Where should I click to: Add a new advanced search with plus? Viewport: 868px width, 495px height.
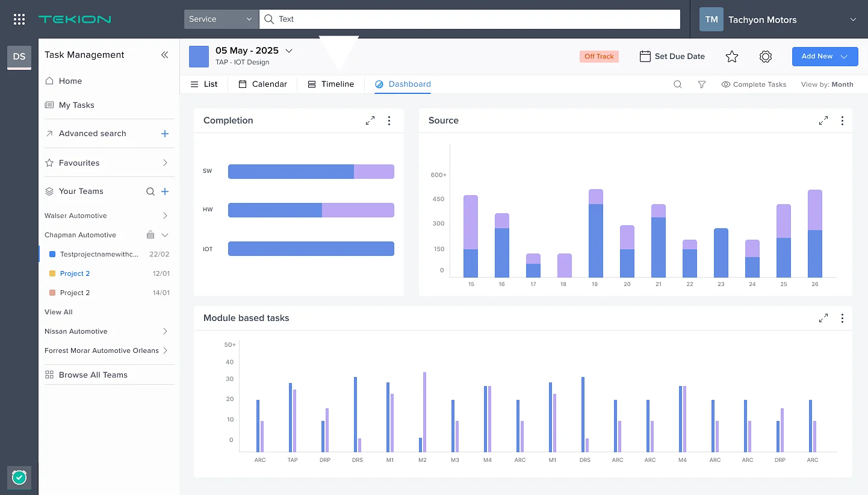pyautogui.click(x=165, y=134)
